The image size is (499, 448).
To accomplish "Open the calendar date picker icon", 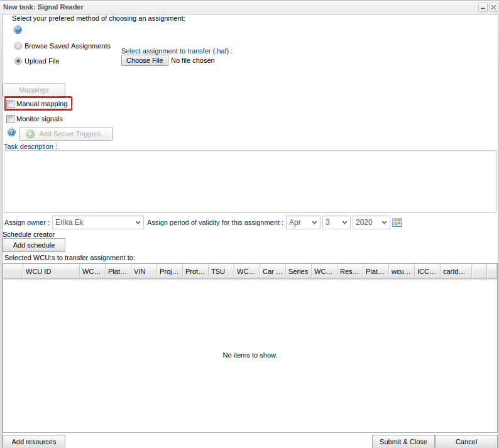I will point(397,222).
